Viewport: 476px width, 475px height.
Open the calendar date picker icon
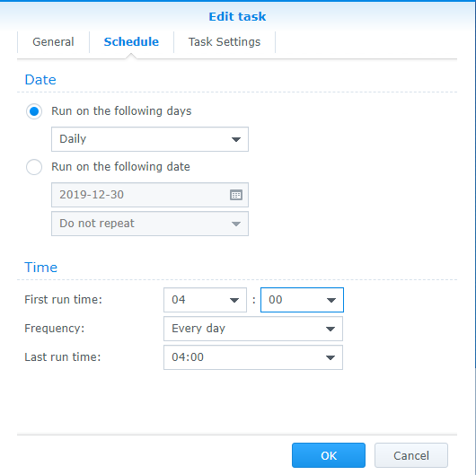pyautogui.click(x=236, y=195)
